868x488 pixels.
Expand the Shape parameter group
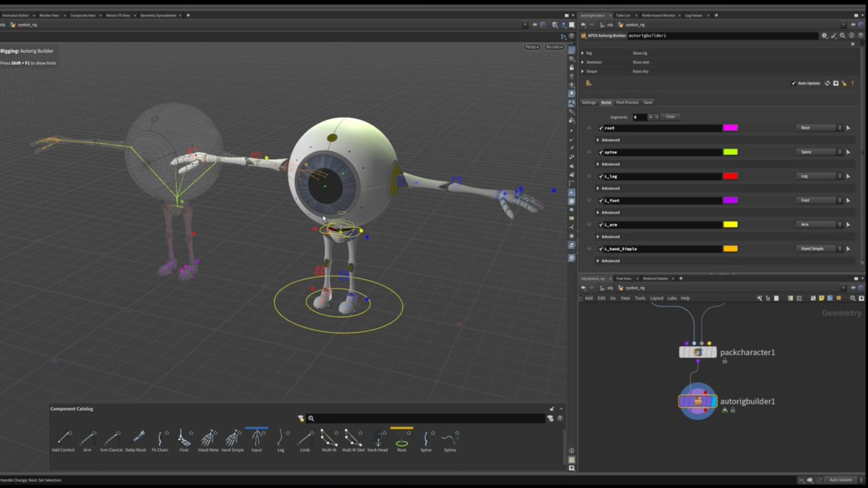tap(583, 72)
